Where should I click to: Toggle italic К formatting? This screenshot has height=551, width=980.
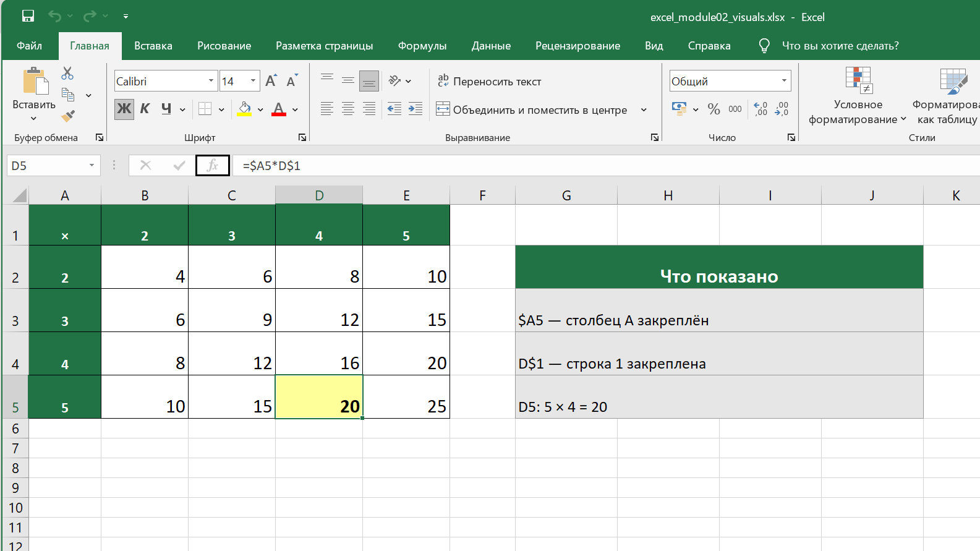(145, 109)
